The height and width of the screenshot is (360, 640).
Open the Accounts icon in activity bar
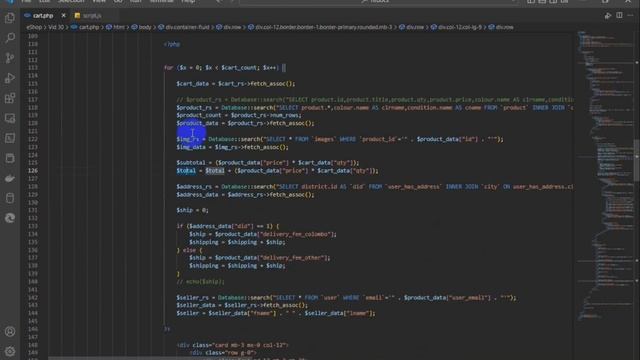[10, 331]
